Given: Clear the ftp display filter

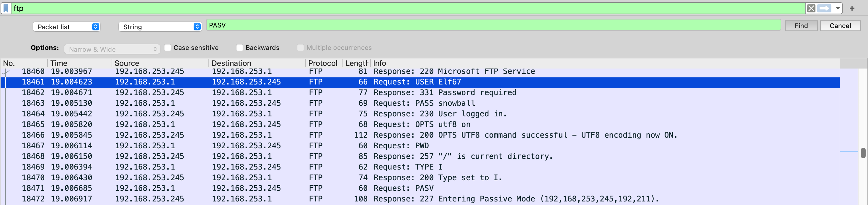Looking at the screenshot, I should [x=811, y=8].
